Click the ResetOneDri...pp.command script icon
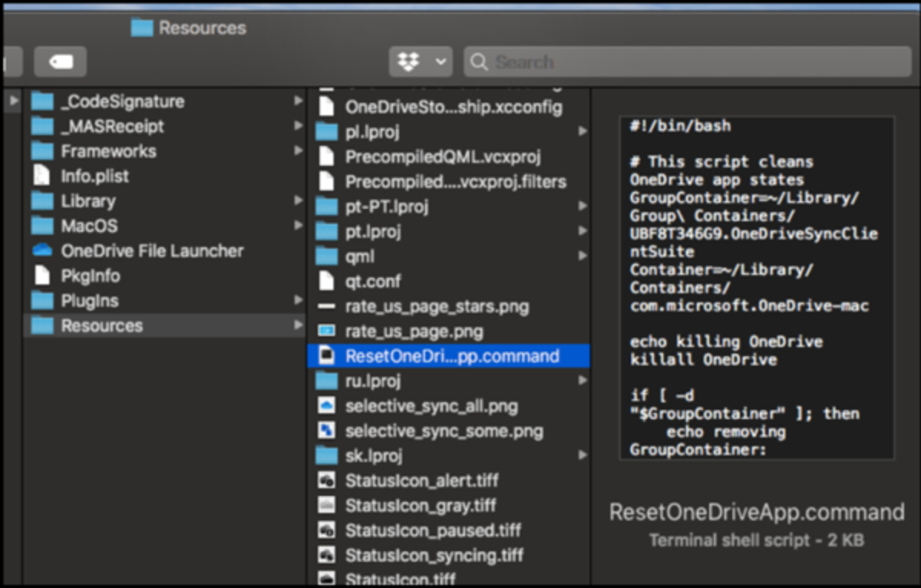This screenshot has height=588, width=921. (327, 356)
